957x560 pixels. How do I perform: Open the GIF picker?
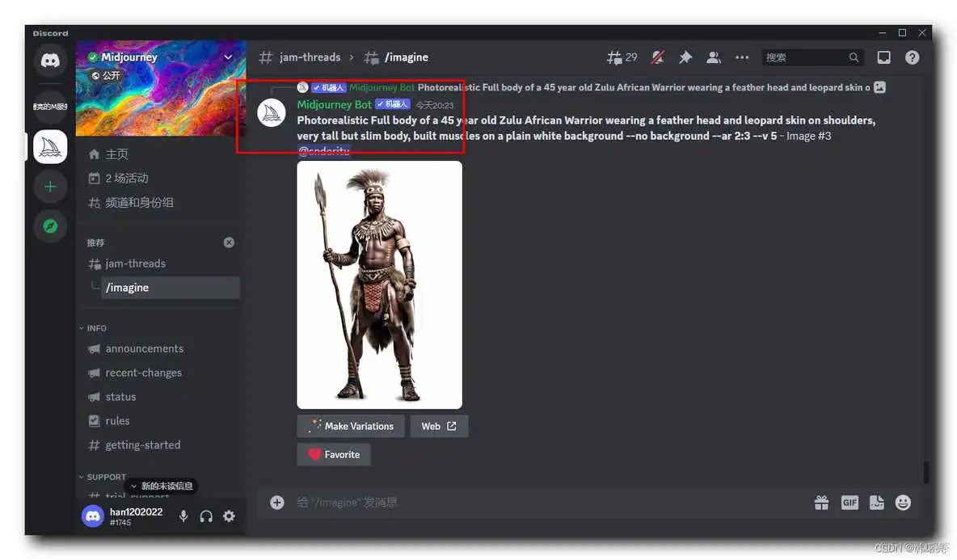[849, 502]
